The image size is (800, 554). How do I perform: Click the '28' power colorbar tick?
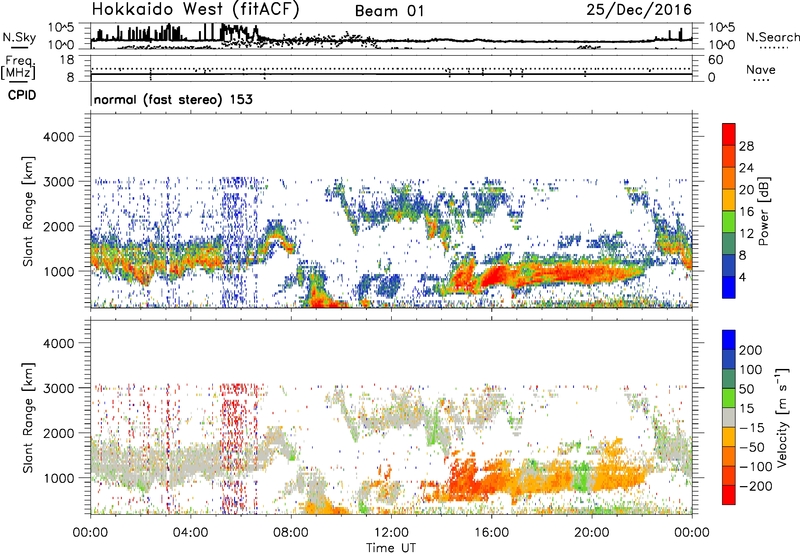pyautogui.click(x=746, y=146)
